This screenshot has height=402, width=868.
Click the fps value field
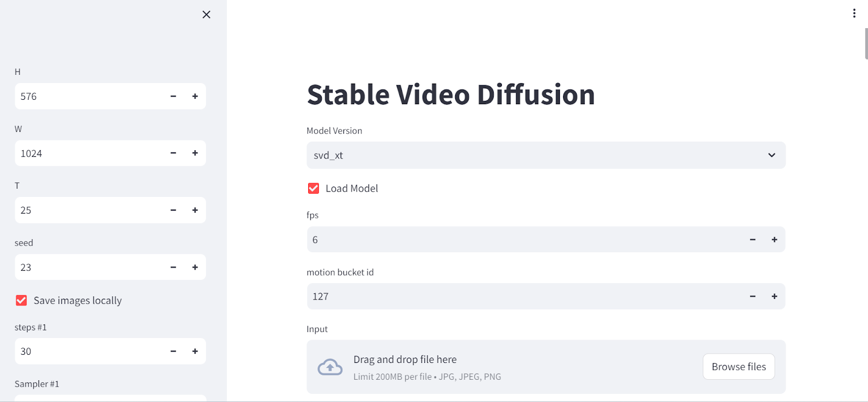[525, 239]
